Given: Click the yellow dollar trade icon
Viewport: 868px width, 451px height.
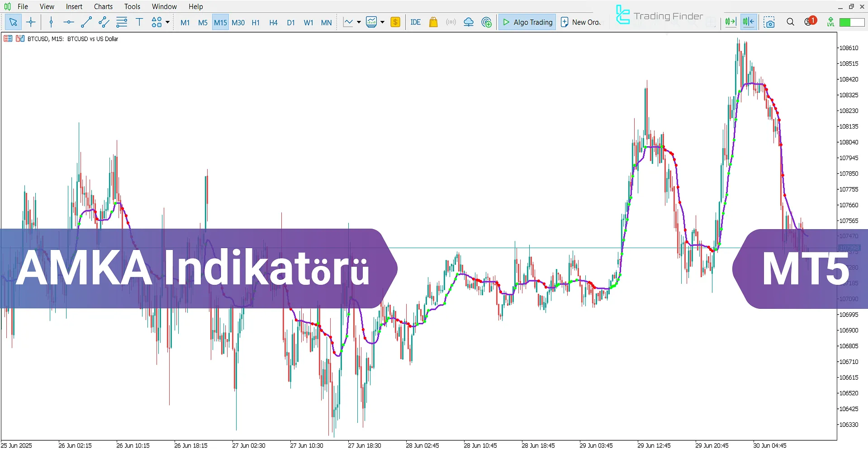Looking at the screenshot, I should pyautogui.click(x=395, y=22).
